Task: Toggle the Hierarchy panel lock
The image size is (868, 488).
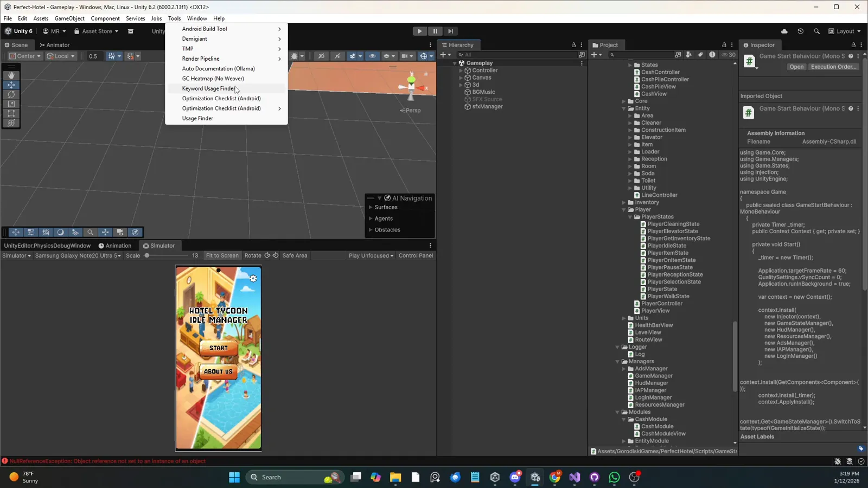Action: coord(573,45)
